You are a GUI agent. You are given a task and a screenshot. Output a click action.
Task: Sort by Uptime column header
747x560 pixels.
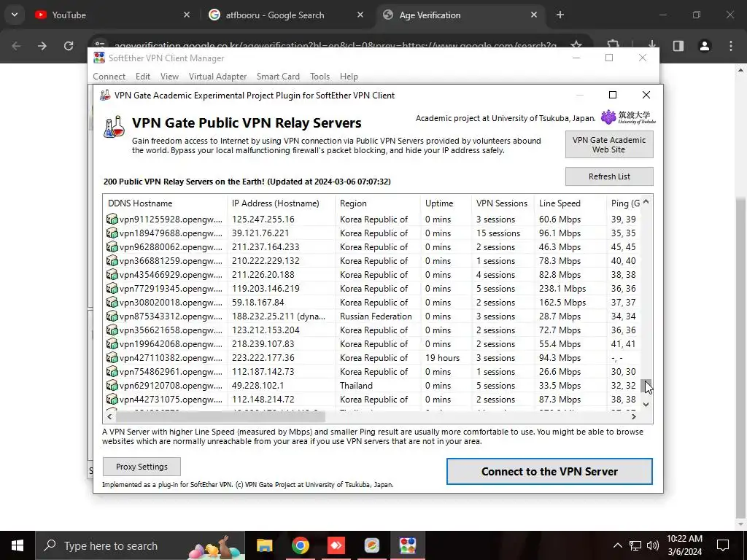coord(446,203)
